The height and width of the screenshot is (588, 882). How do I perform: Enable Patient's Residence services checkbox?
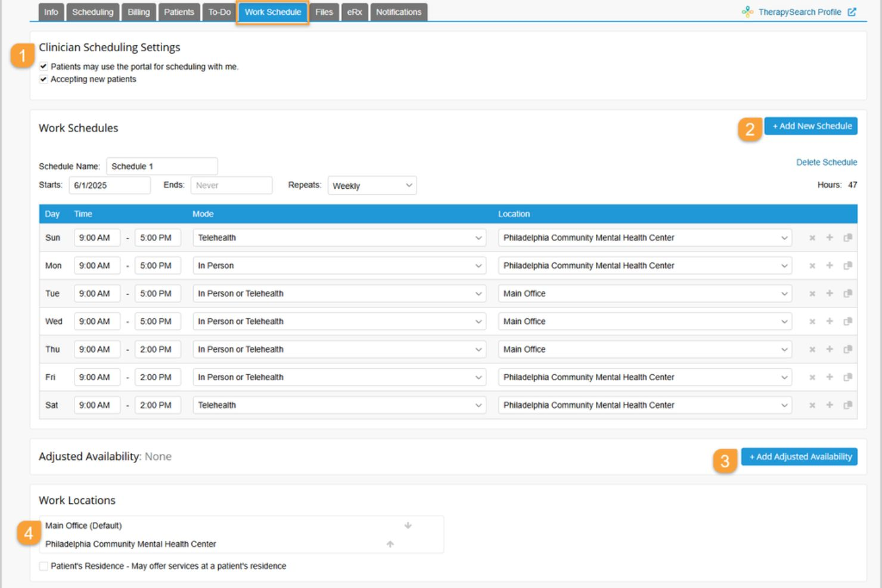pyautogui.click(x=44, y=566)
